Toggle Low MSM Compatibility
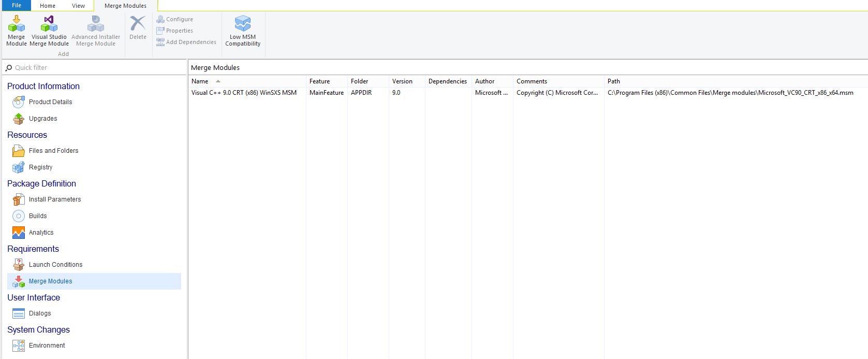The width and height of the screenshot is (868, 359). tap(243, 31)
